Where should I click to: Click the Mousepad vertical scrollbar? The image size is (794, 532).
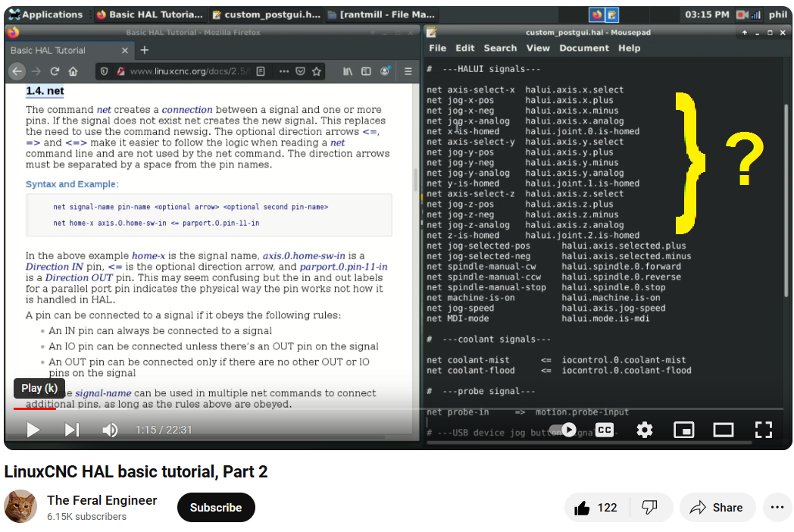(786, 202)
